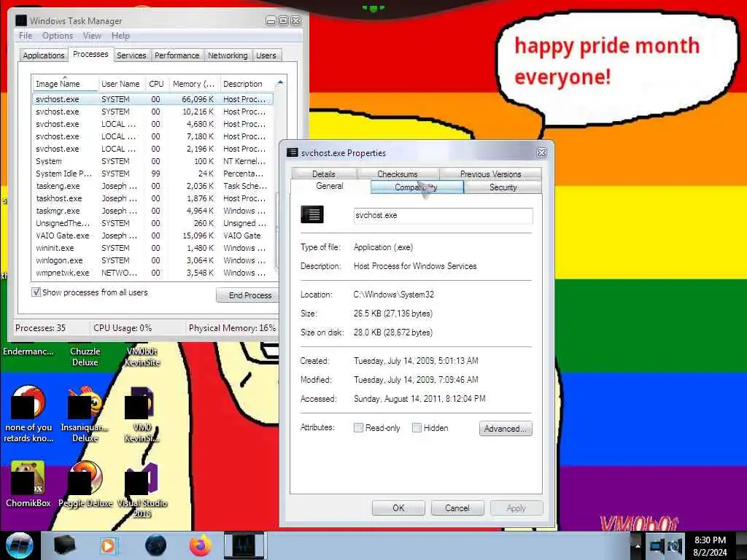
Task: Select svchost.exe row using 10,216 K
Action: pyautogui.click(x=152, y=112)
